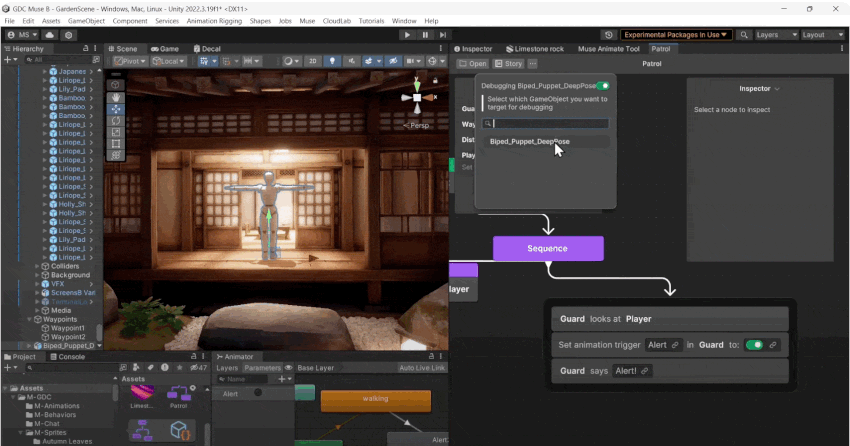This screenshot has width=850, height=446.
Task: Toggle scene lighting with the lightbulb icon
Action: [331, 61]
